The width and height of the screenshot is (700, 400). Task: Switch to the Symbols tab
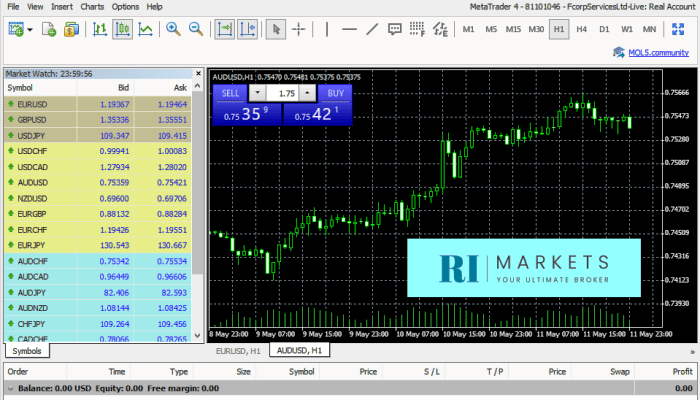27,351
